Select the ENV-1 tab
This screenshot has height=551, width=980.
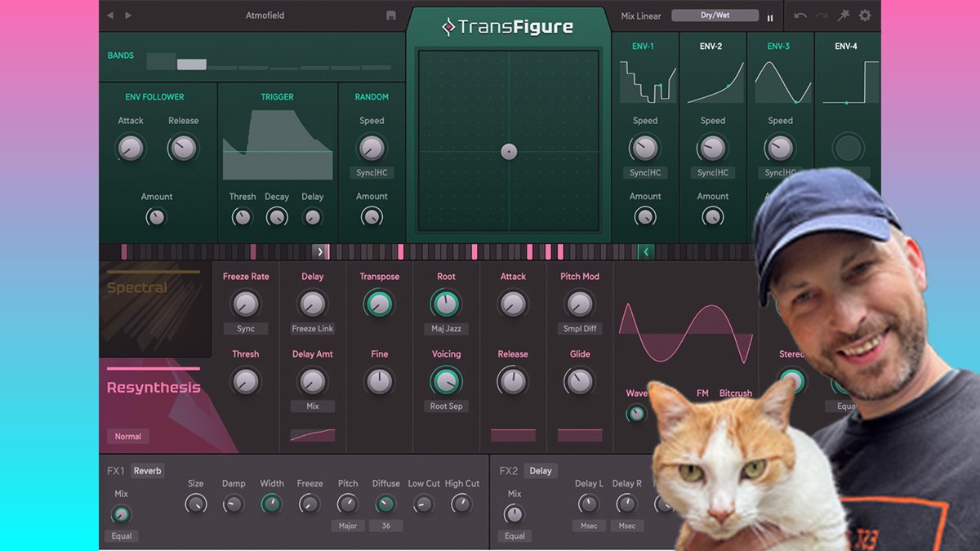[x=643, y=47]
